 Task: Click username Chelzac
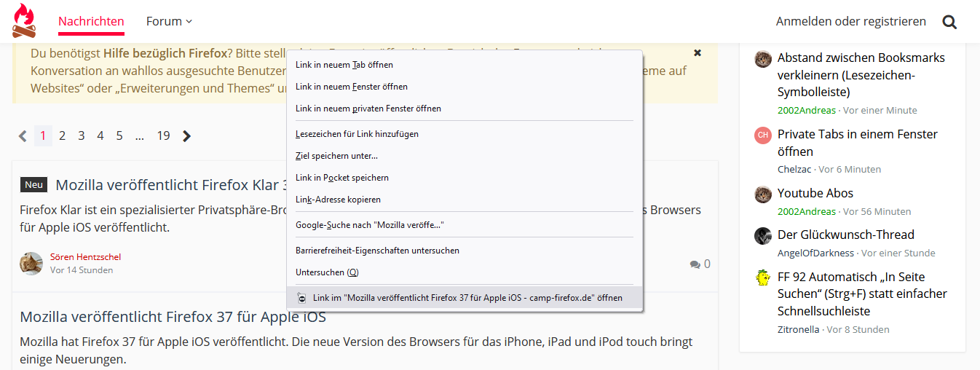(x=794, y=169)
